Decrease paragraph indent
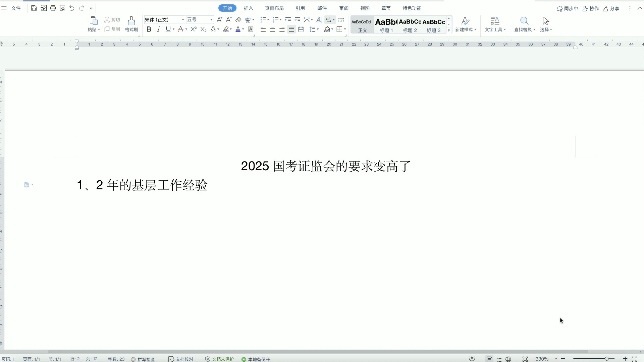 click(288, 20)
